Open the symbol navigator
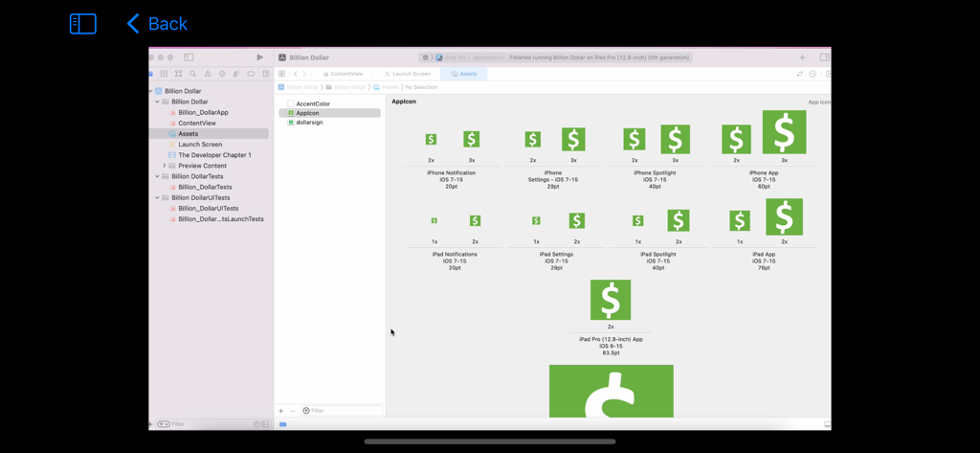This screenshot has width=980, height=453. (178, 74)
